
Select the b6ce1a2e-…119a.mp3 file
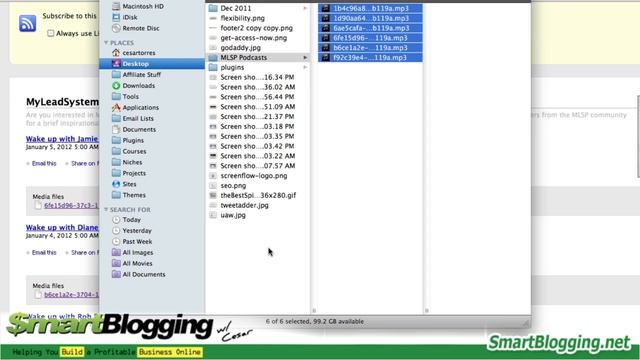[370, 48]
